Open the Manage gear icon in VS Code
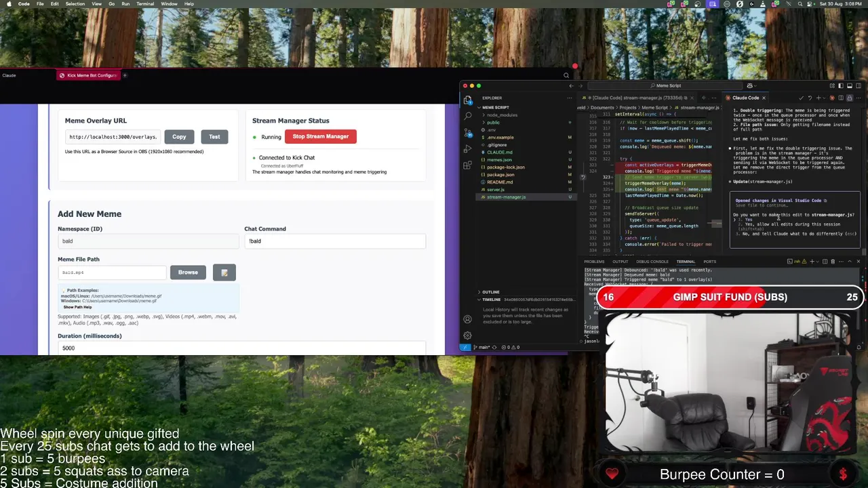Screen dimensions: 868x488 pyautogui.click(x=467, y=335)
